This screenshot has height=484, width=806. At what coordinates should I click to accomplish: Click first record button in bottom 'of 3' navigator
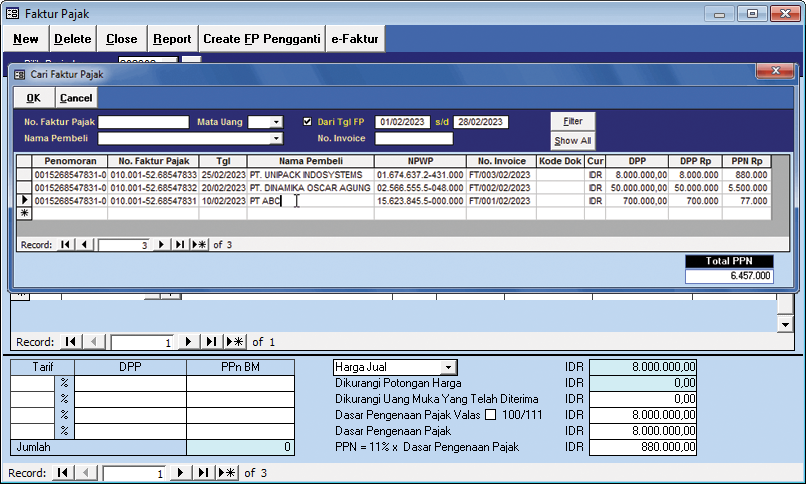[63, 472]
